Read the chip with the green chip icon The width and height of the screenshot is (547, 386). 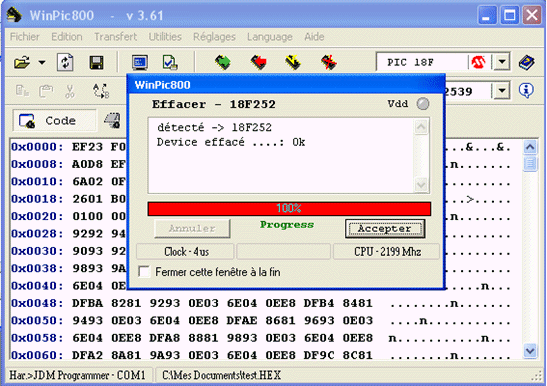point(223,63)
